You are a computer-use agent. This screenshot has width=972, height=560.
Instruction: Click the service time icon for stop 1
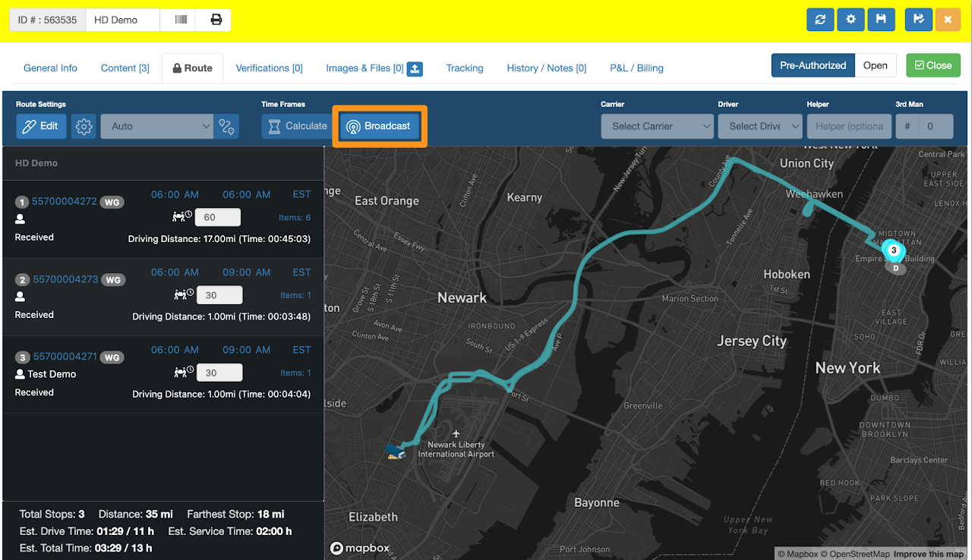(181, 217)
